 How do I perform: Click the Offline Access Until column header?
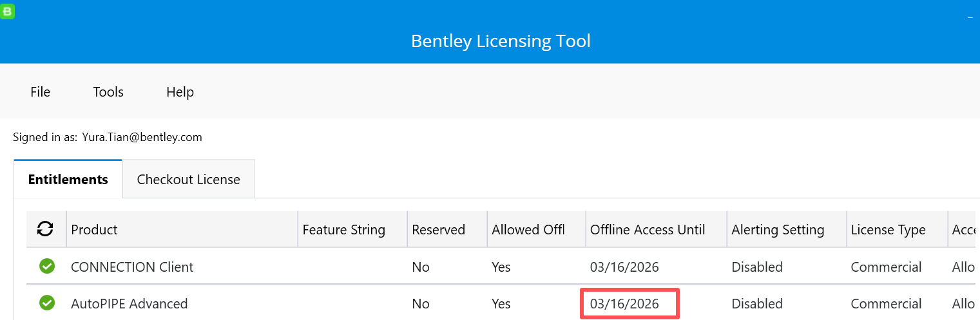click(648, 230)
